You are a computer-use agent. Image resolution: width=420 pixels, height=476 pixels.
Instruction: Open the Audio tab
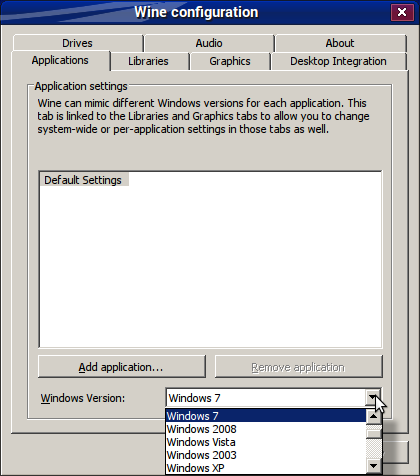click(x=209, y=43)
